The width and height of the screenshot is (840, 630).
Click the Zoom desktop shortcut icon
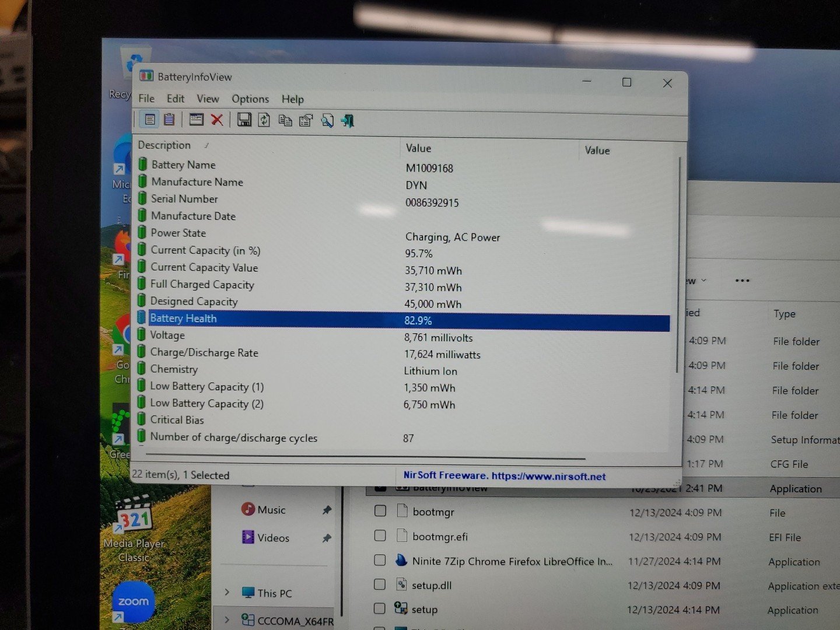click(133, 603)
